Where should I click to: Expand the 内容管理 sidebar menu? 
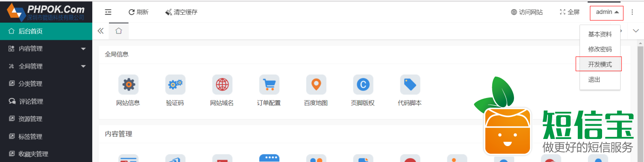46,49
